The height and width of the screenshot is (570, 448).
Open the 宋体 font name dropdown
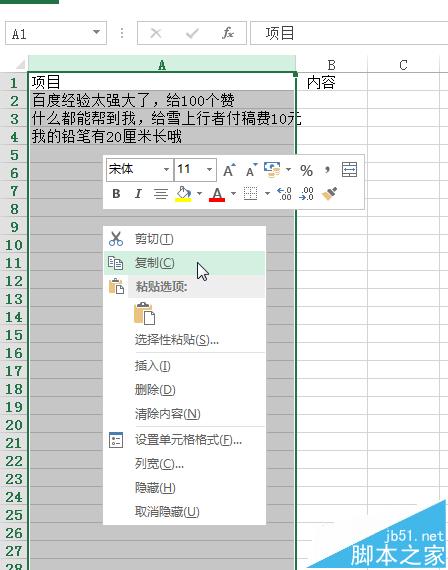tap(166, 169)
